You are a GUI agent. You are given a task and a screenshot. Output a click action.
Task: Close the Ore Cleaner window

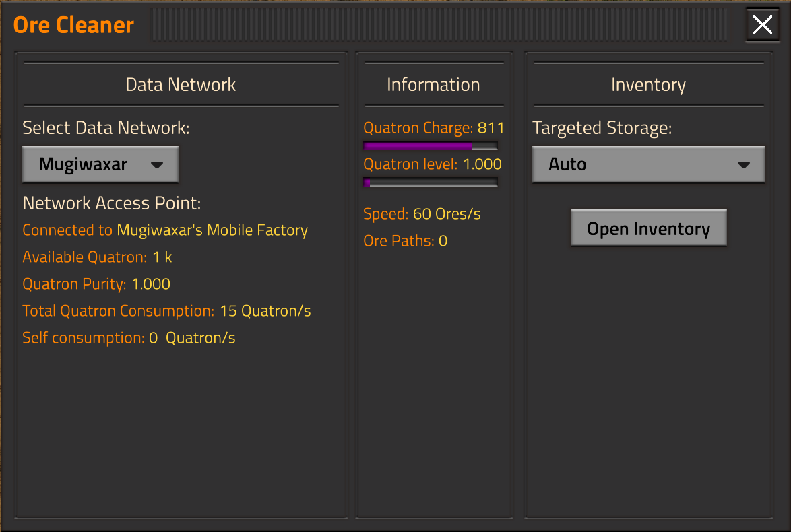pyautogui.click(x=762, y=26)
